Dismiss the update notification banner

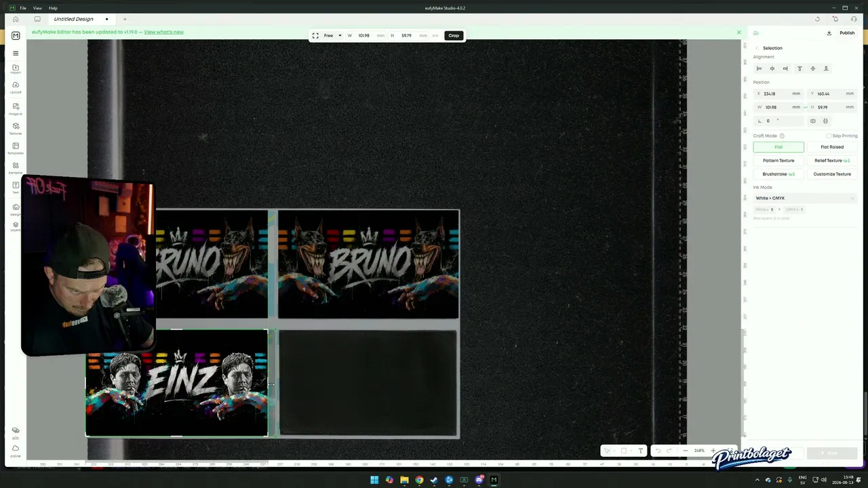[739, 32]
